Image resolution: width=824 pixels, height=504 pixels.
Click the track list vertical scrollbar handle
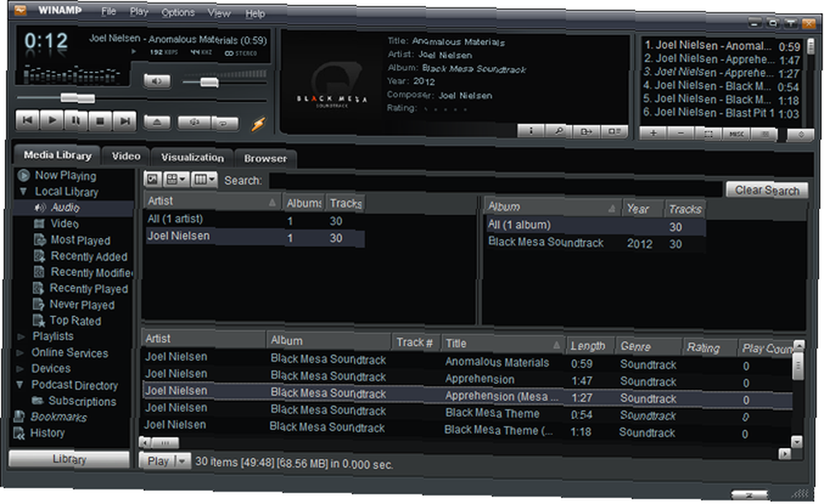(798, 366)
